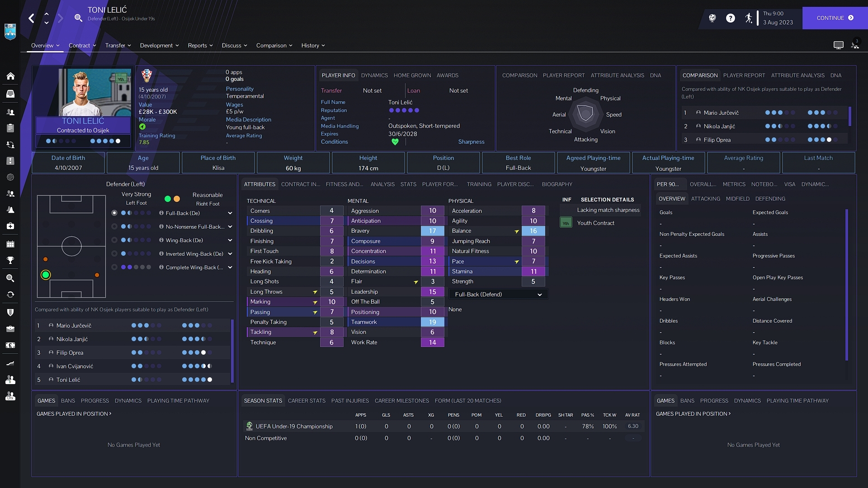Select the Inverted Wing-Back (De) radio

(x=114, y=253)
